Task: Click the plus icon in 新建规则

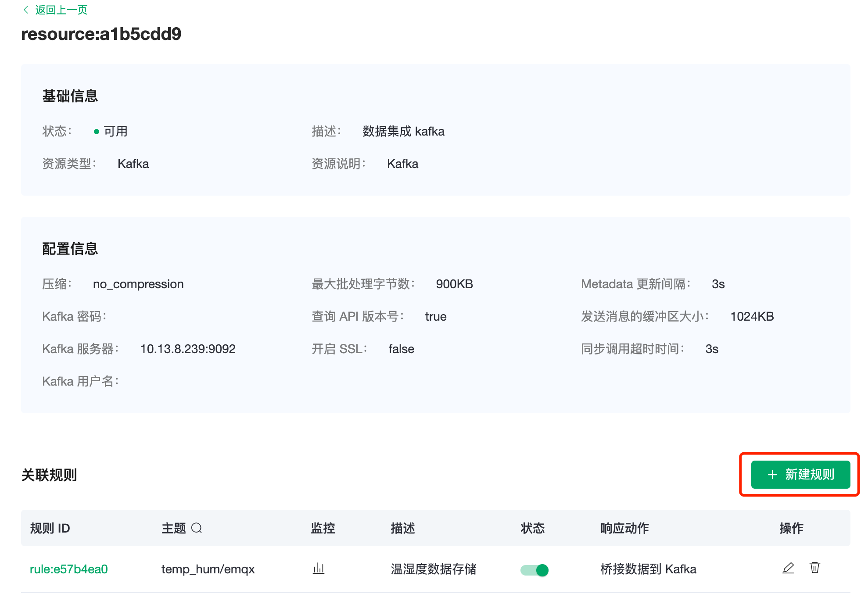Action: coord(772,475)
